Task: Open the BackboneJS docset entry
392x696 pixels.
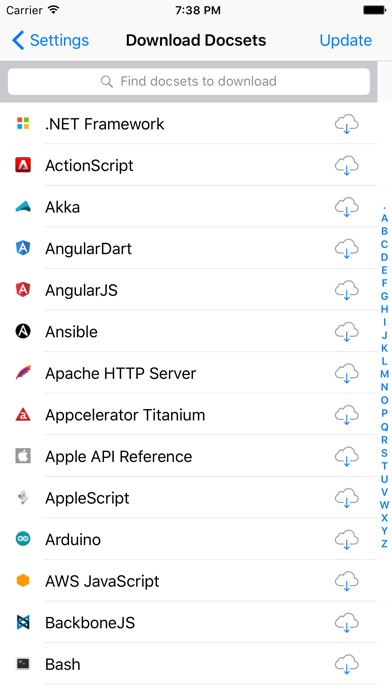Action: coord(189,623)
